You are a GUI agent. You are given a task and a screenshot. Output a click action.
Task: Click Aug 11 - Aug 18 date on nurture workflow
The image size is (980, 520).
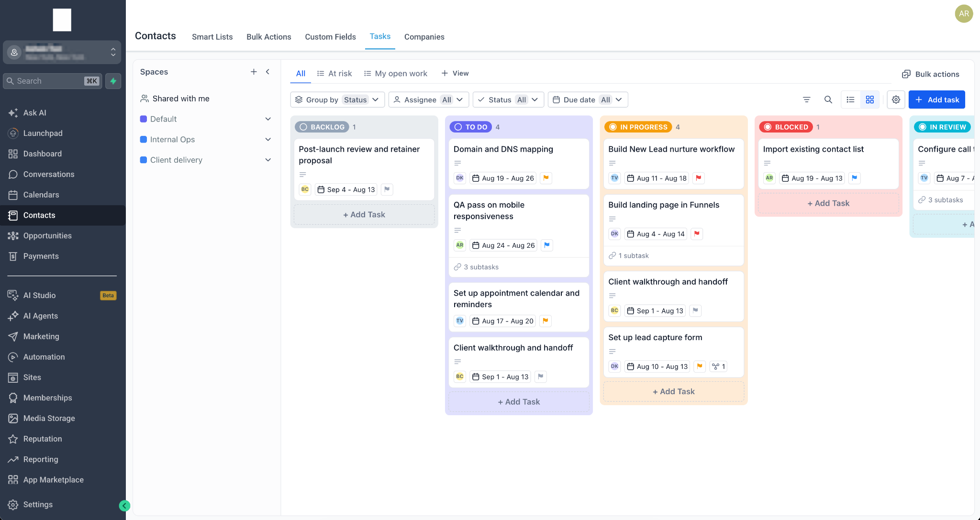tap(657, 178)
